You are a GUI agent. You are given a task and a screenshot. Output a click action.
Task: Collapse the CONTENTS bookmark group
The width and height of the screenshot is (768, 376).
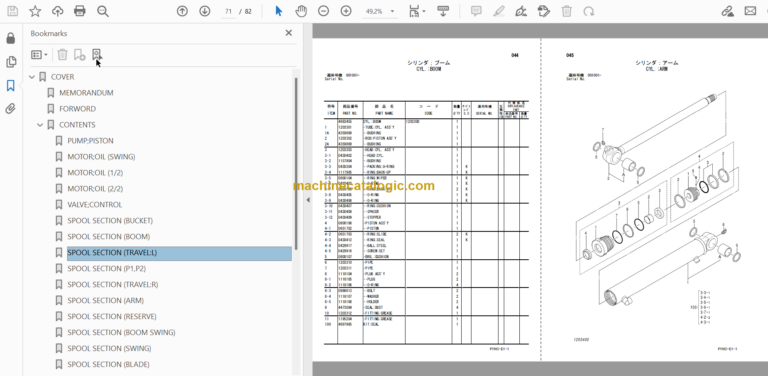(40, 125)
